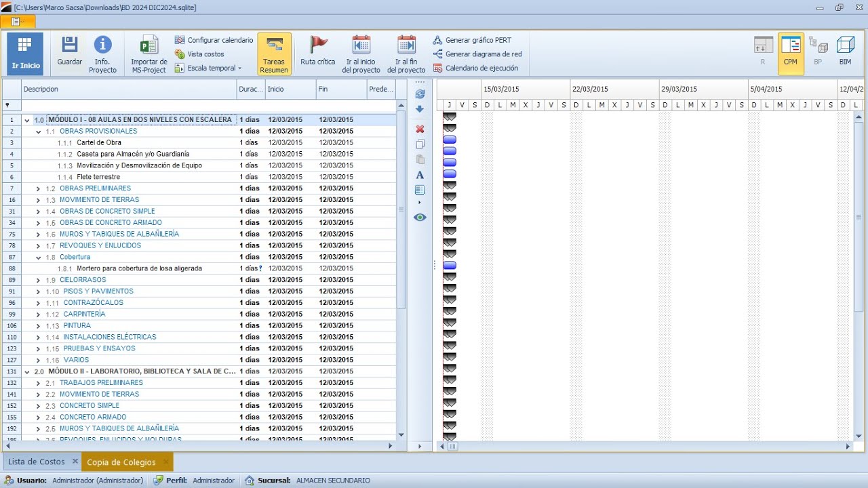
Task: Open Configurar calendario
Action: click(x=214, y=40)
